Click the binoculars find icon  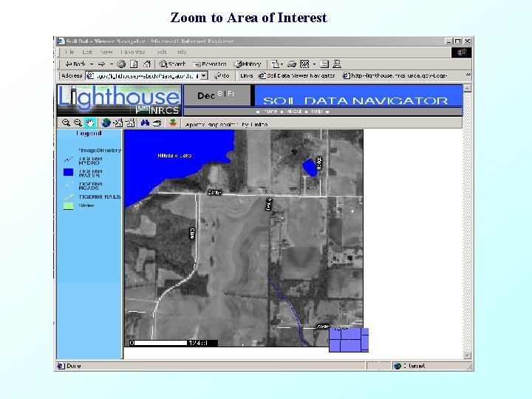pyautogui.click(x=145, y=123)
